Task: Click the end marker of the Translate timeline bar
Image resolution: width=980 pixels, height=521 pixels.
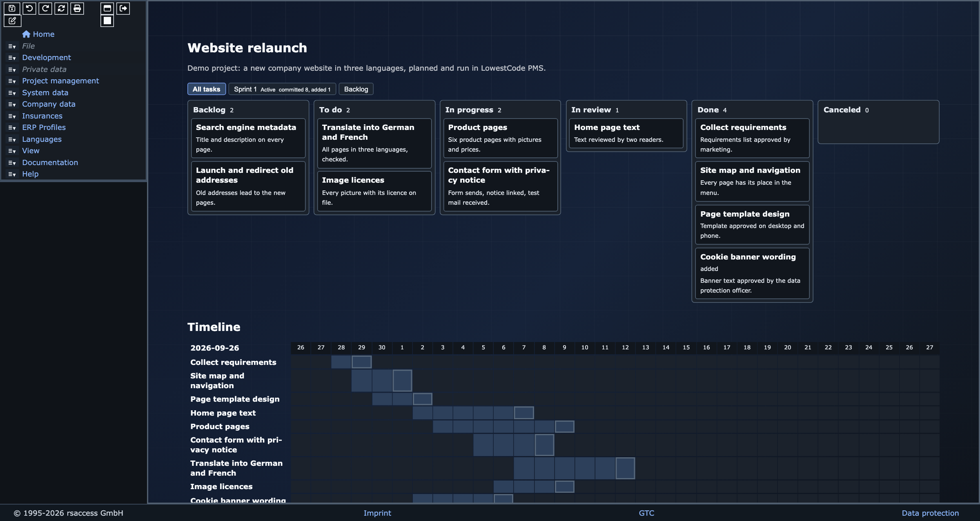Action: pyautogui.click(x=625, y=468)
